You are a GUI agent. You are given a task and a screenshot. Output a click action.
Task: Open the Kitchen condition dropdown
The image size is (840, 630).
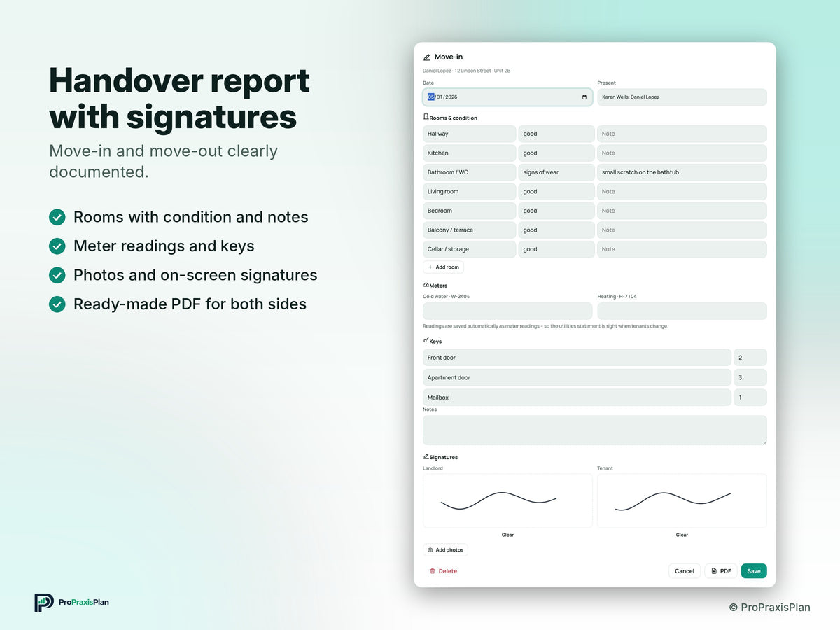556,153
